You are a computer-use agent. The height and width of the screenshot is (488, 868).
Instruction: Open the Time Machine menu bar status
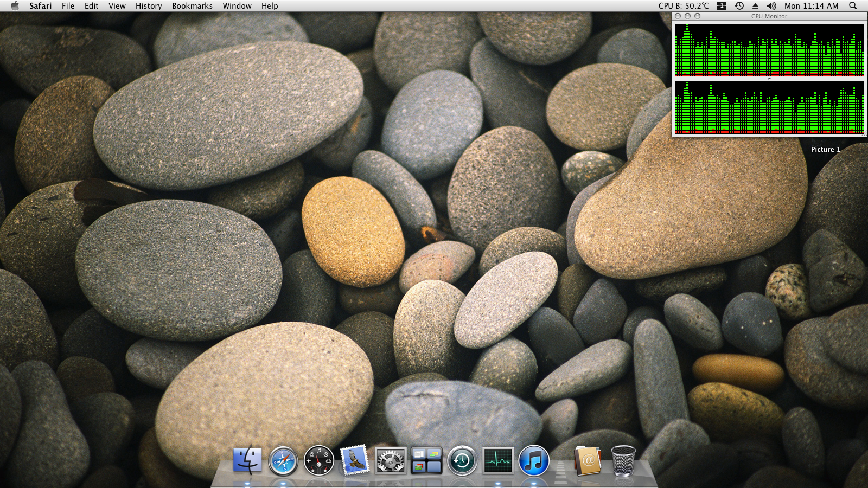pyautogui.click(x=739, y=6)
